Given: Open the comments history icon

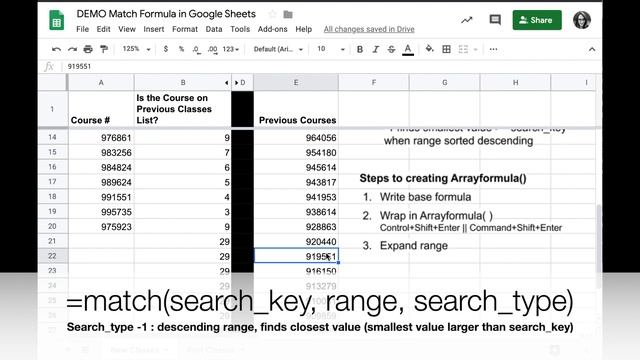Looking at the screenshot, I should (495, 20).
